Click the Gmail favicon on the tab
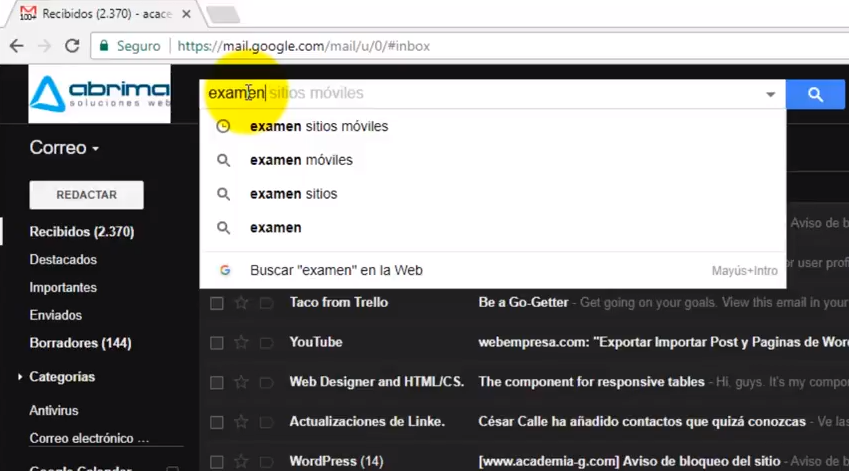The image size is (849, 471). pos(28,14)
